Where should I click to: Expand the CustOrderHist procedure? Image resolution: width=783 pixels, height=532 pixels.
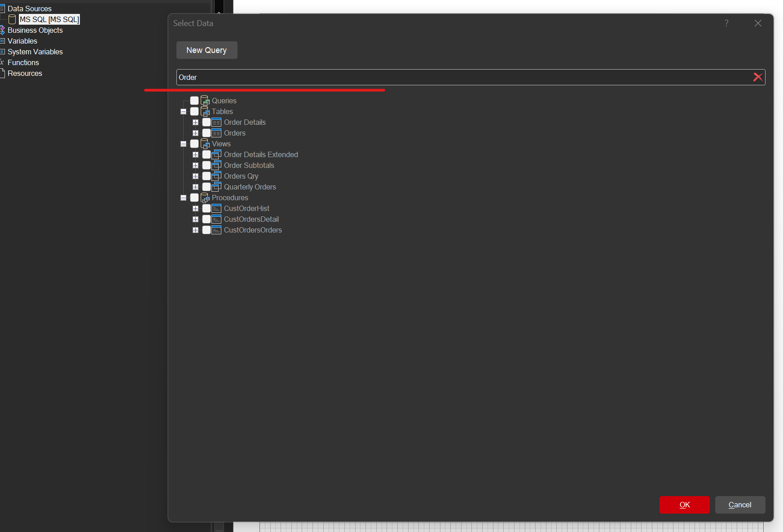tap(195, 208)
